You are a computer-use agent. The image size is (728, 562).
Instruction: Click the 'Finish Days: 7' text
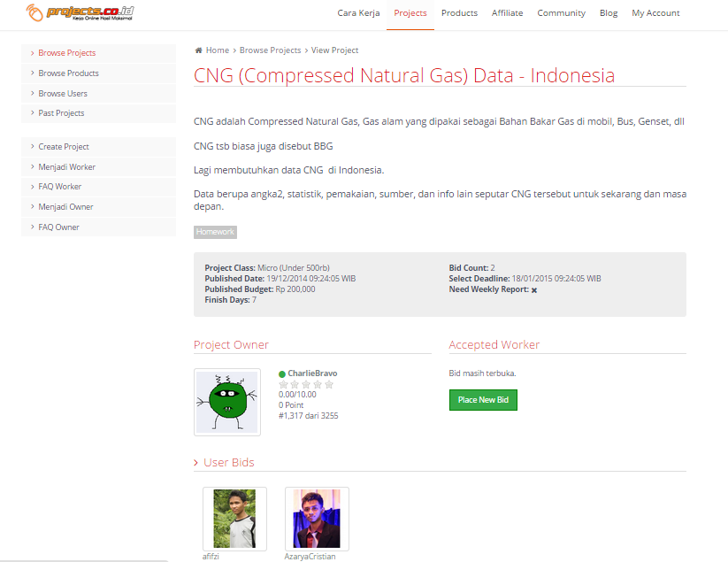(230, 300)
